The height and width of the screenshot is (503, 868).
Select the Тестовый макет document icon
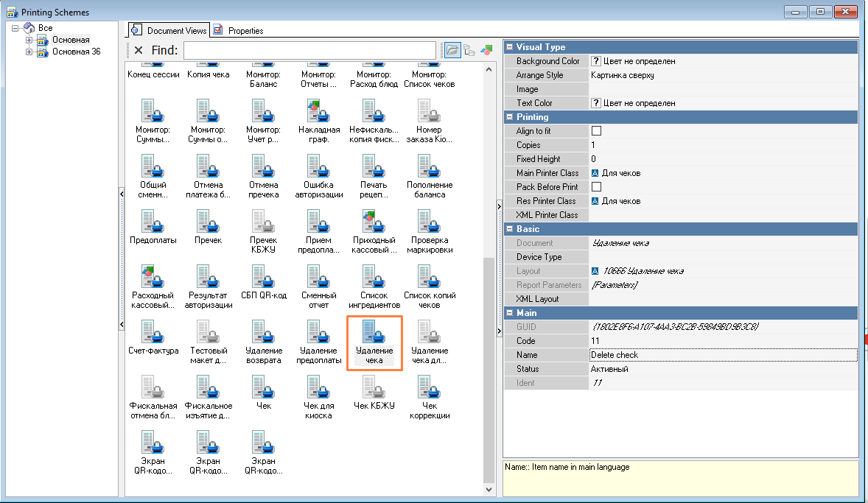(208, 331)
